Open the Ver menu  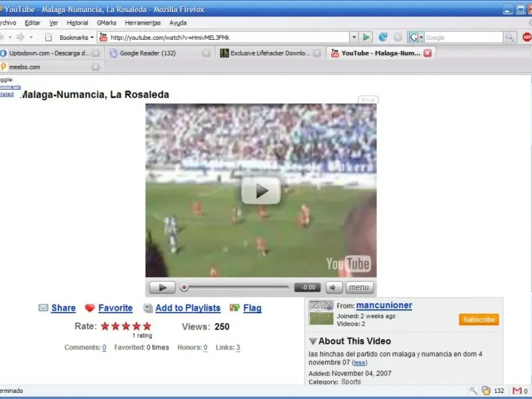pos(54,23)
